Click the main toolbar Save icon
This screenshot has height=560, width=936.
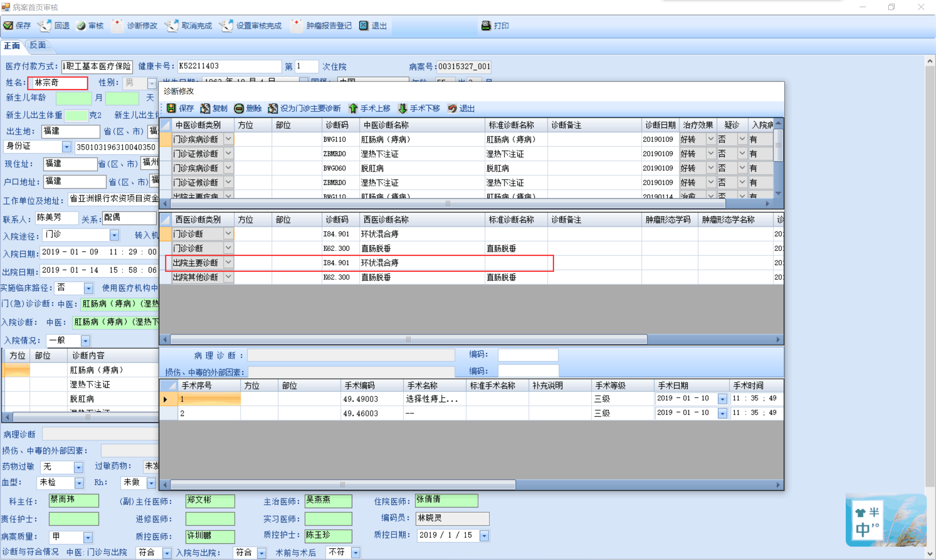[x=8, y=25]
